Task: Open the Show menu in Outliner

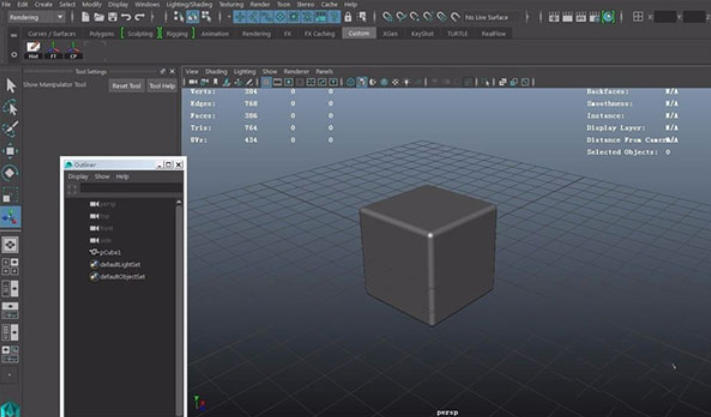Action: [102, 176]
